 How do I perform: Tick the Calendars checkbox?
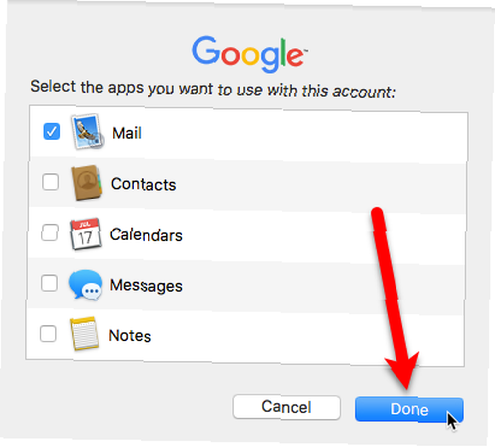click(x=50, y=233)
